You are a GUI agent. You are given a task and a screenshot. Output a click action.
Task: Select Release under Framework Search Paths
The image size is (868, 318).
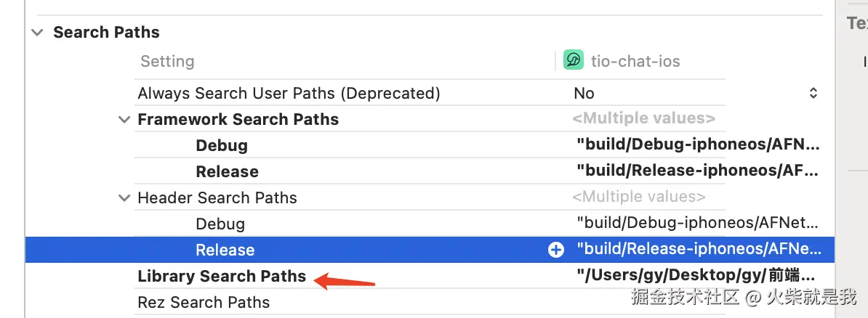227,171
